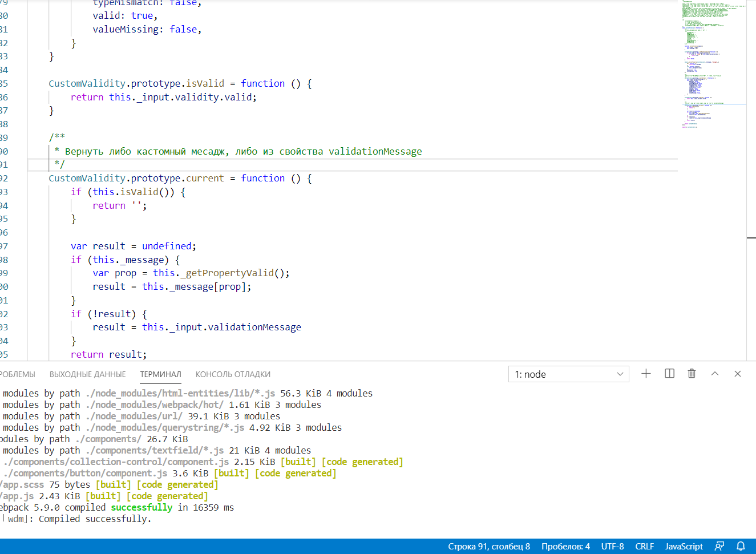Select JavaScript to change language mode
This screenshot has width=756, height=554.
[684, 546]
